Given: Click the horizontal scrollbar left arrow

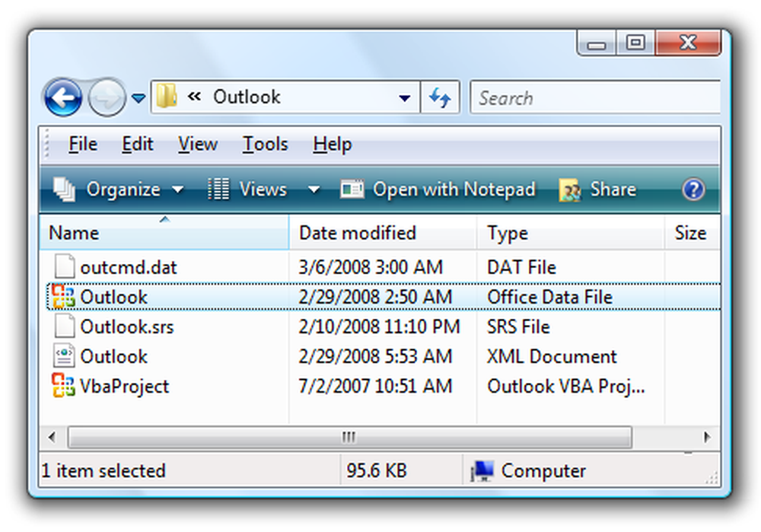Looking at the screenshot, I should click(52, 437).
